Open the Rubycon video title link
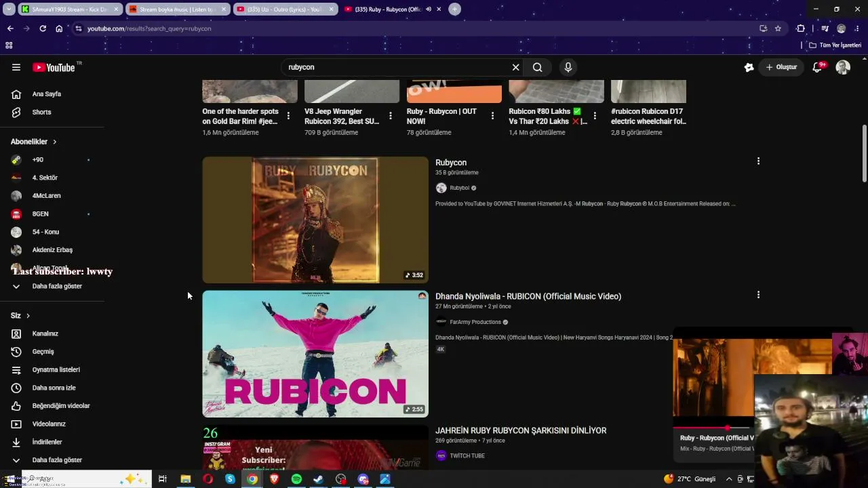The width and height of the screenshot is (868, 488). click(451, 163)
